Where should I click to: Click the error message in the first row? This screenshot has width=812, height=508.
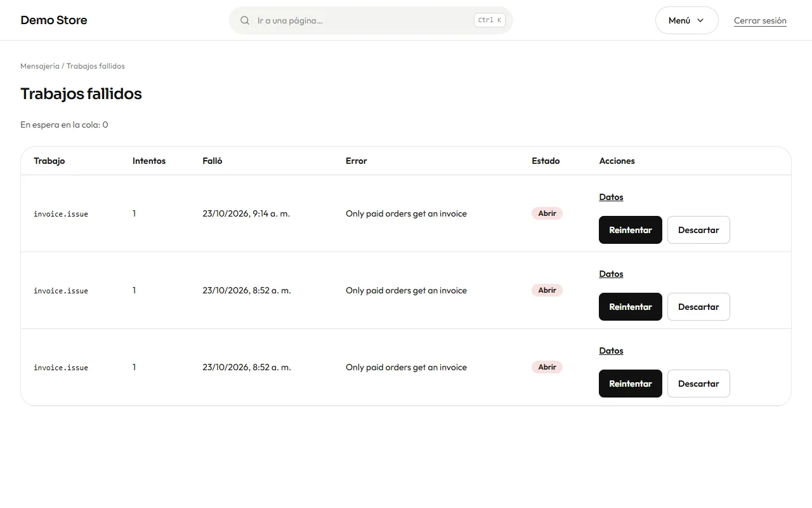(x=406, y=213)
